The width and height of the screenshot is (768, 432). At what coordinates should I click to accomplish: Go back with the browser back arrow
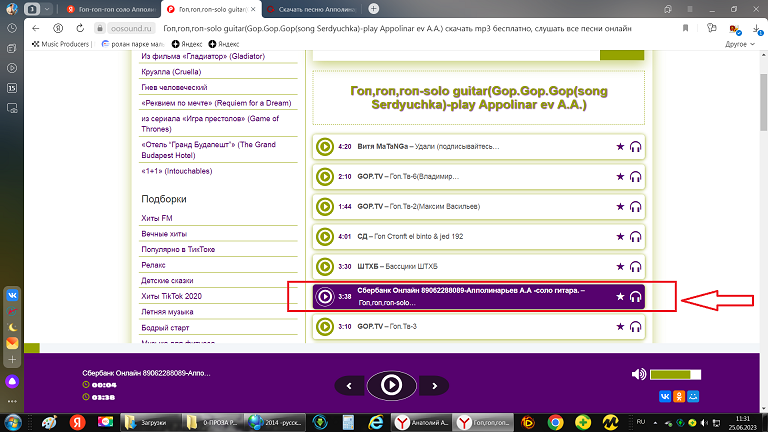coord(35,28)
